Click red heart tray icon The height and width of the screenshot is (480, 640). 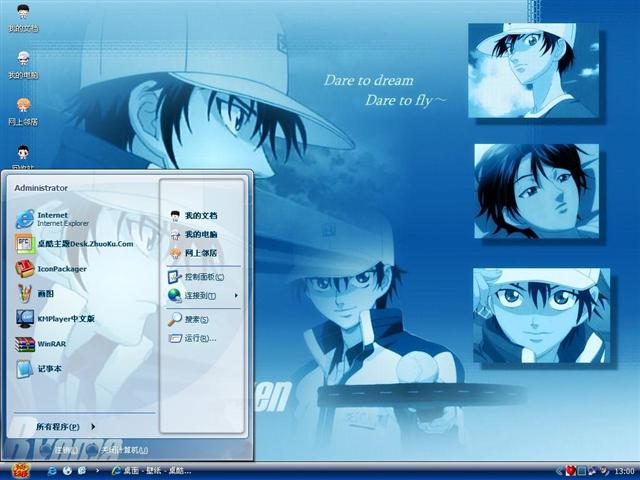tap(570, 471)
